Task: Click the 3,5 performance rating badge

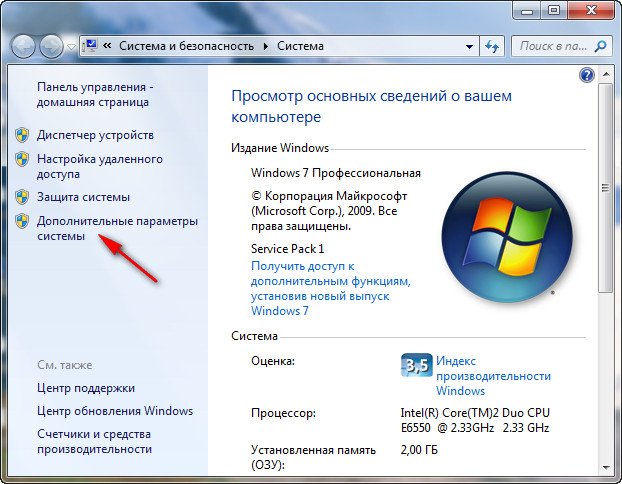Action: click(x=416, y=364)
